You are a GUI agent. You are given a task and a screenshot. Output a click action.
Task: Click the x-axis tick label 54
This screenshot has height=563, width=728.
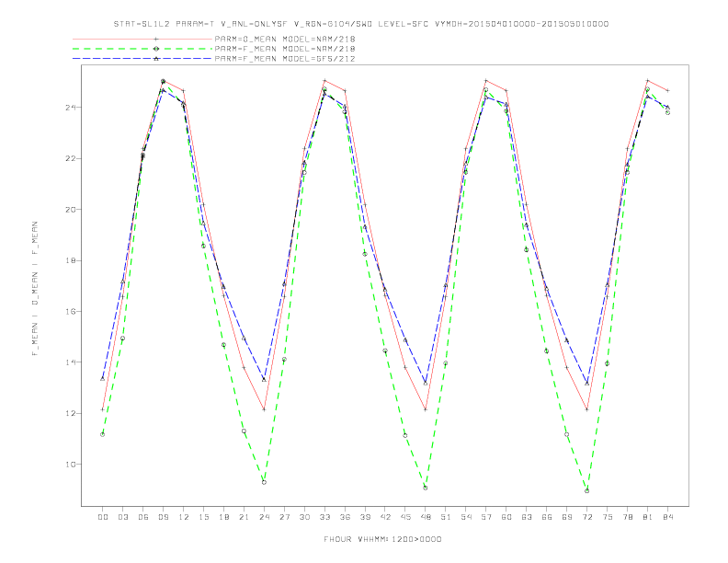tap(466, 517)
